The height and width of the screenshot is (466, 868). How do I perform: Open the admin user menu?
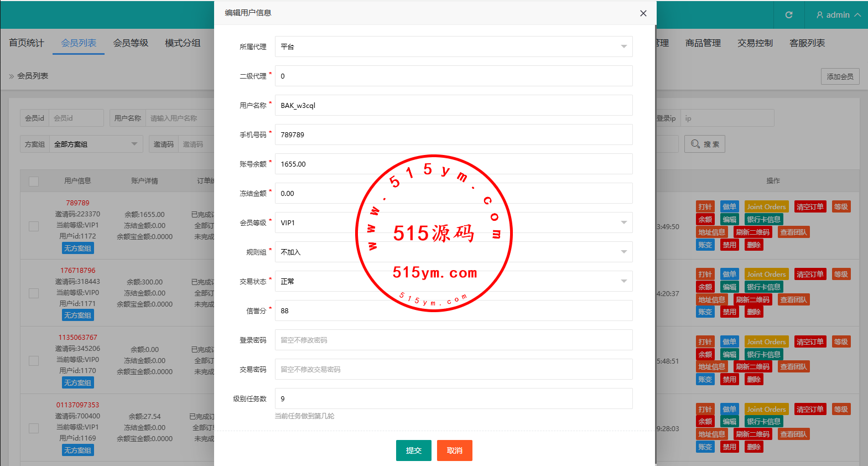[x=838, y=15]
